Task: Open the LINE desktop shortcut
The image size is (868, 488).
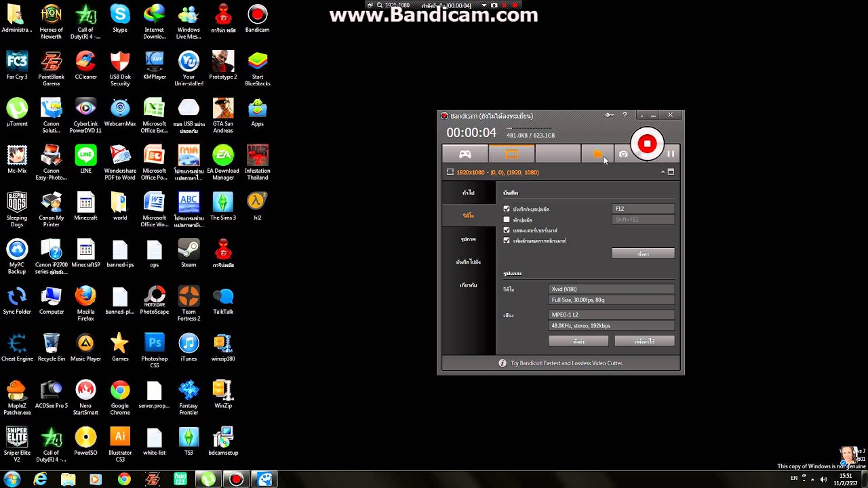Action: [x=85, y=160]
